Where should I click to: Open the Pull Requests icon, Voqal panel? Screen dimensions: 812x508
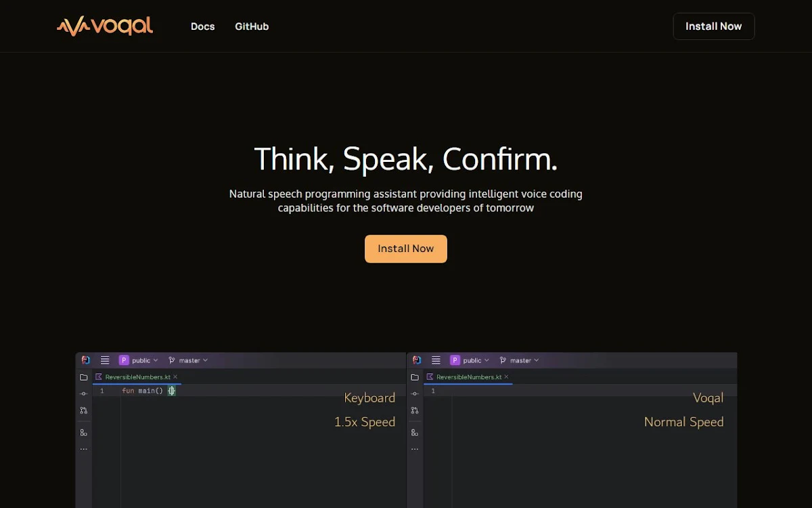click(415, 410)
